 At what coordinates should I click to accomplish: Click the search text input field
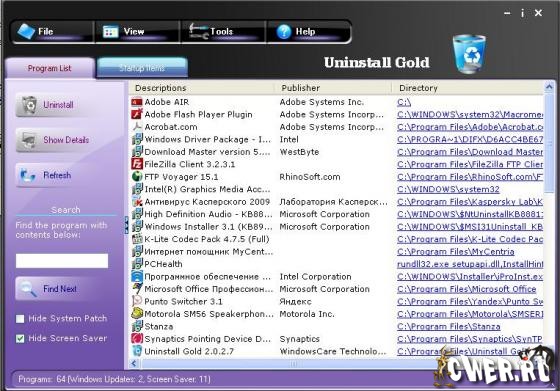62,261
